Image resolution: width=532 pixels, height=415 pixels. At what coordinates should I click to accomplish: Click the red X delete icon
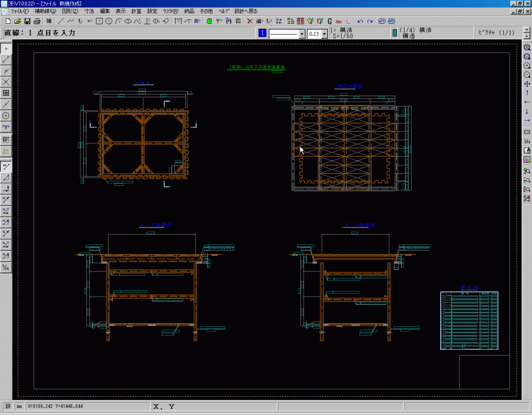tap(250, 21)
